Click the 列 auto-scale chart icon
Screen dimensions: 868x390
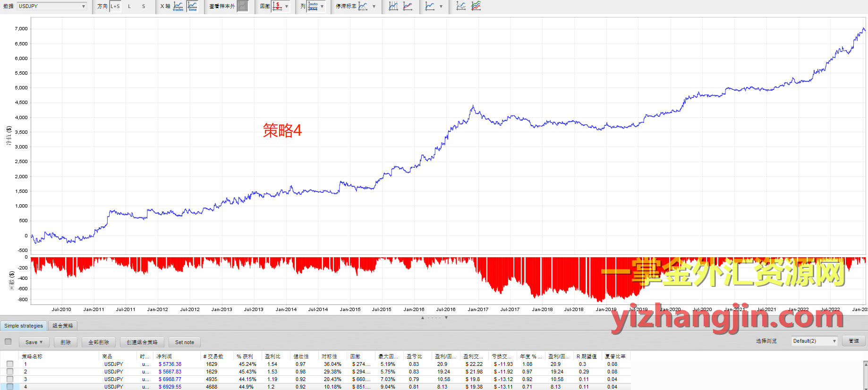[x=313, y=6]
